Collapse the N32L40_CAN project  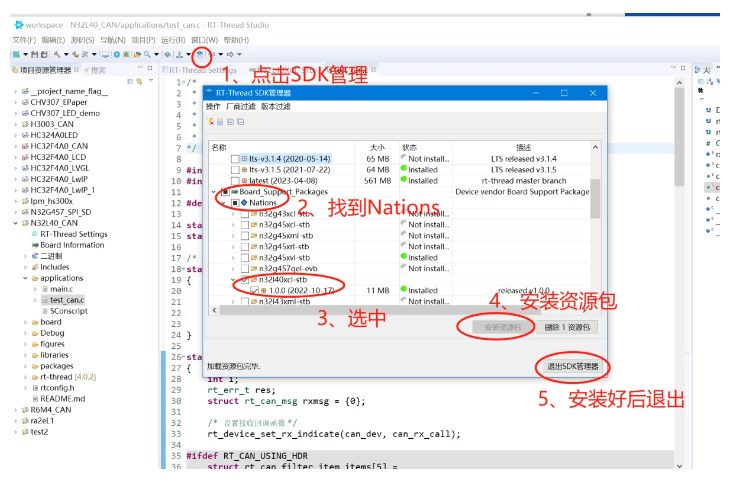pyautogui.click(x=15, y=223)
